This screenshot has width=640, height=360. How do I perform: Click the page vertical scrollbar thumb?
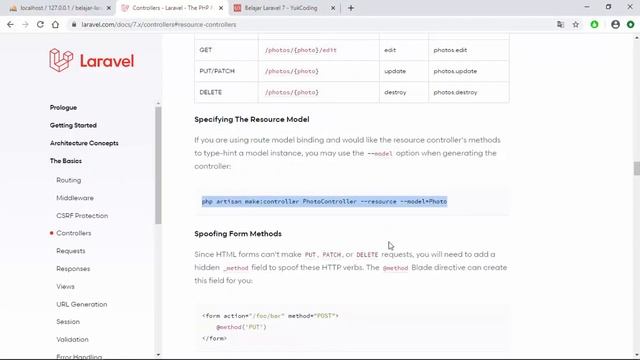point(637,168)
